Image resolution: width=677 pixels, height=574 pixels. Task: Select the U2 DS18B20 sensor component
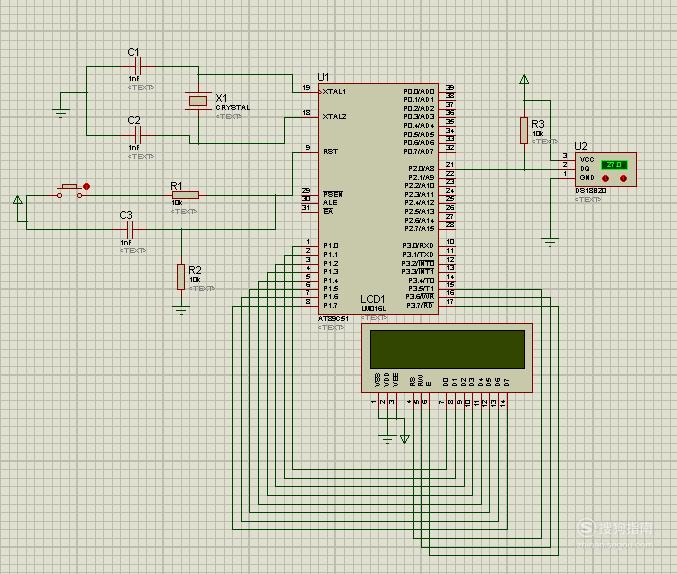606,169
